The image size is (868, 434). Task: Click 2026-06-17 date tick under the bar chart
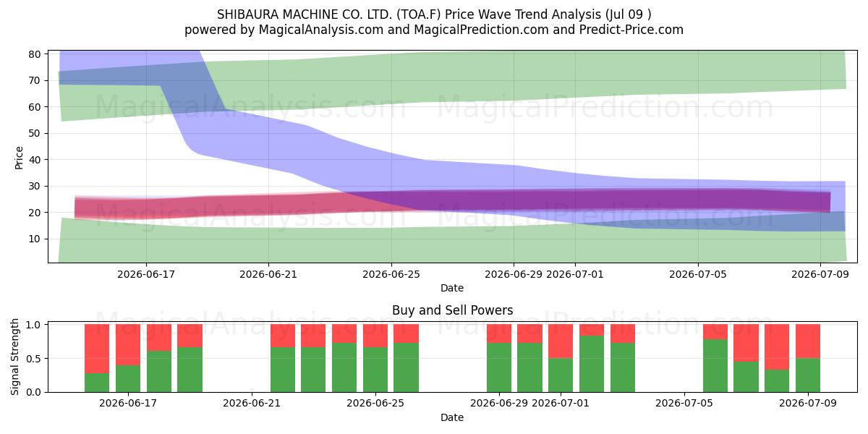(128, 404)
